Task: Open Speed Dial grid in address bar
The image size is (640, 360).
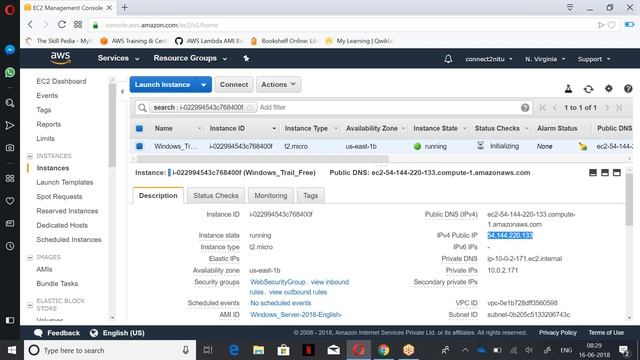Action: click(x=78, y=24)
